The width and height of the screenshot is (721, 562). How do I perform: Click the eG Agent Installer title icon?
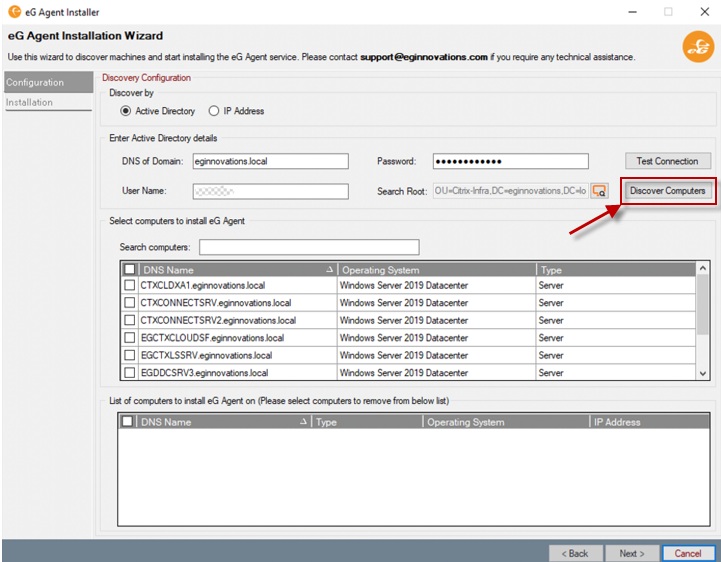point(14,11)
